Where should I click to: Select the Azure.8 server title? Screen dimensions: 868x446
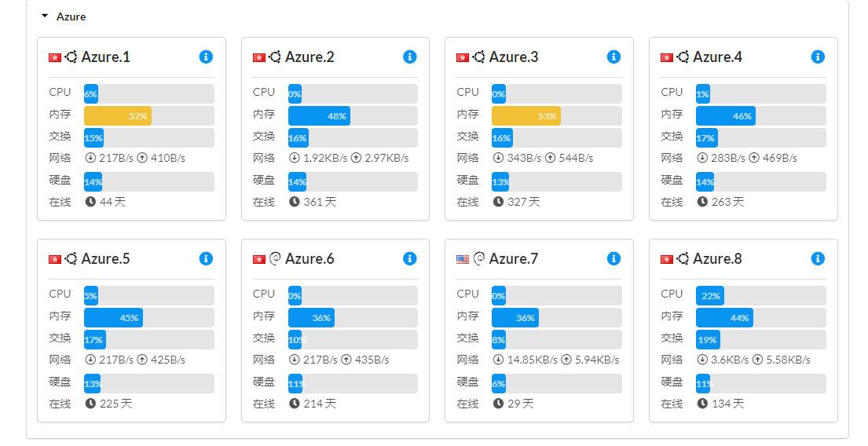coord(717,258)
